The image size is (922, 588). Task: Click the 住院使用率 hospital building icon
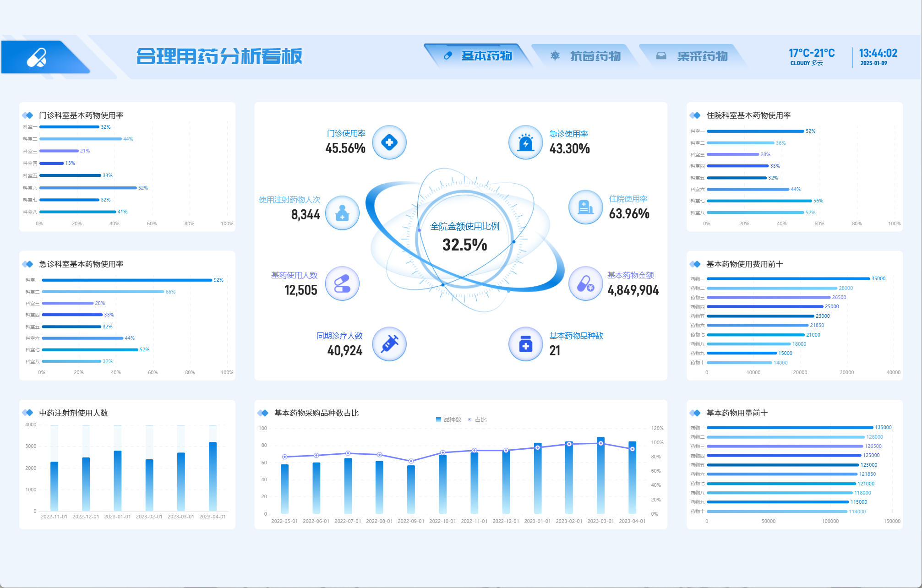click(585, 207)
